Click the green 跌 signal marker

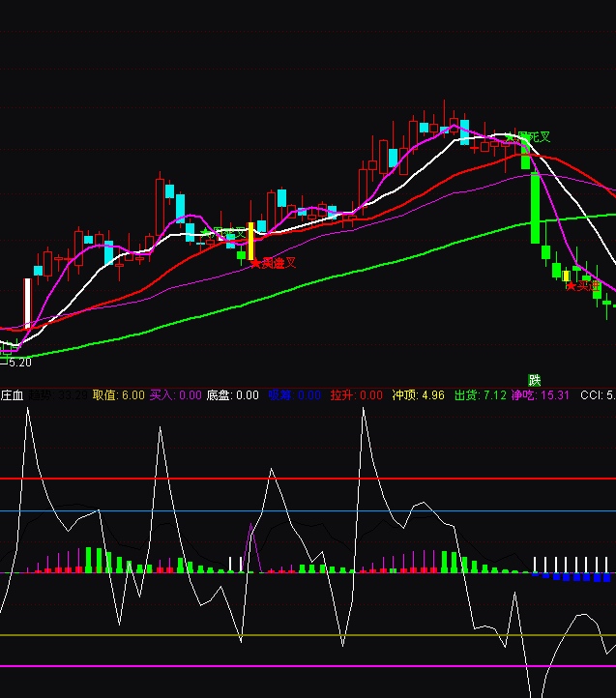533,379
